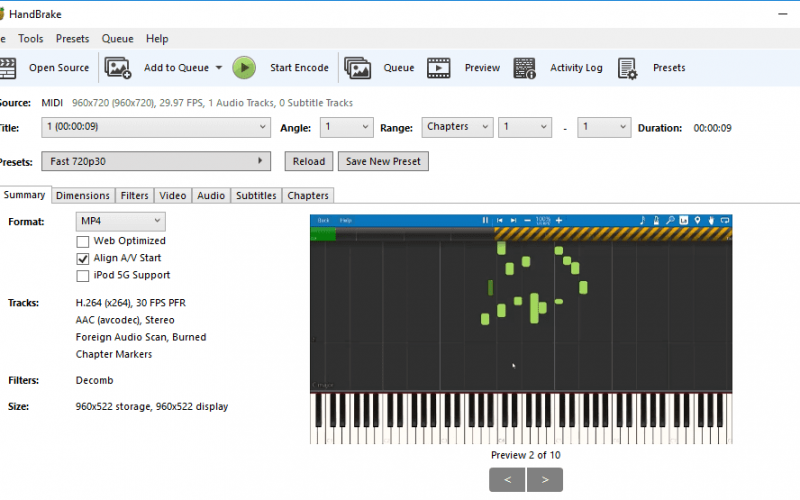Click the Reload button
The image size is (800, 500).
309,161
